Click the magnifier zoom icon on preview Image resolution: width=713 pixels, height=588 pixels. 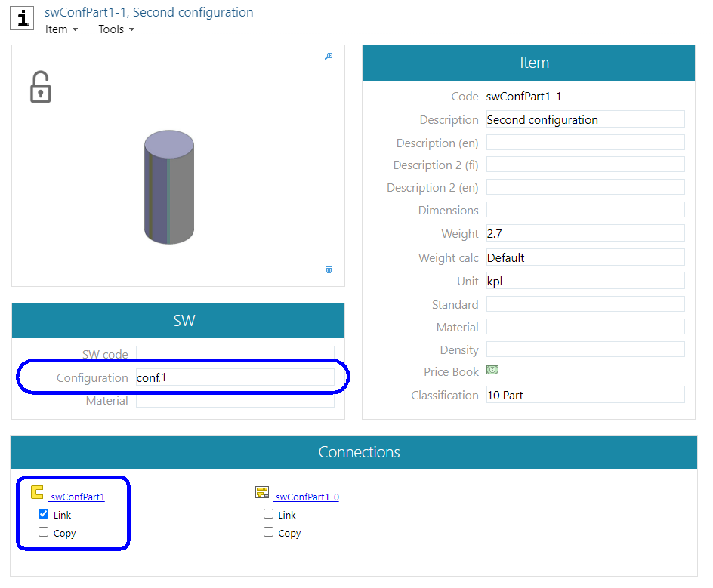click(329, 56)
